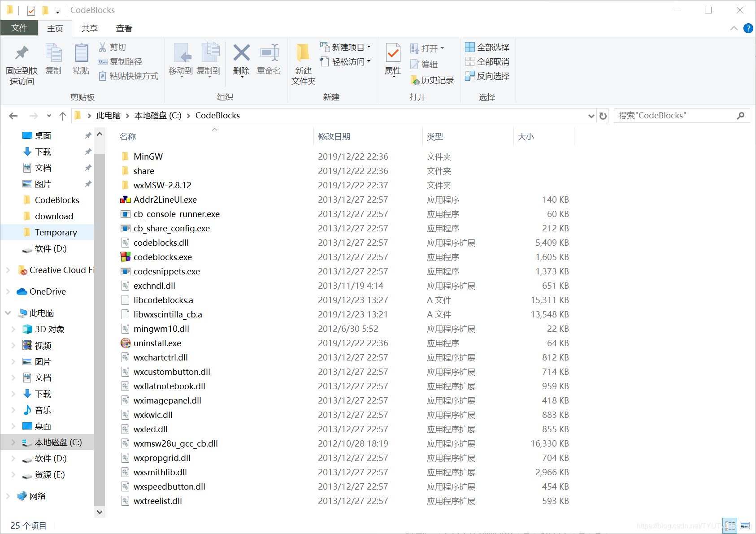Open the New Item dropdown
The height and width of the screenshot is (534, 756).
369,47
